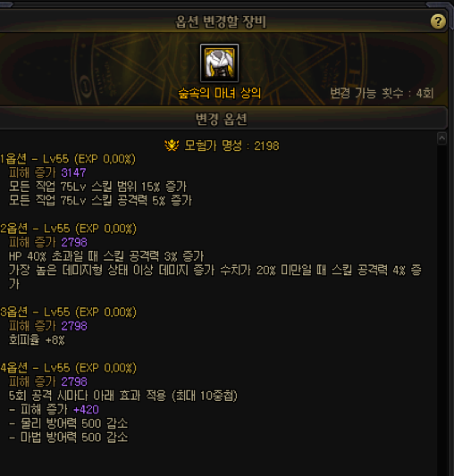Click the 옵션 변경할 장비 title bar

[x=222, y=21]
